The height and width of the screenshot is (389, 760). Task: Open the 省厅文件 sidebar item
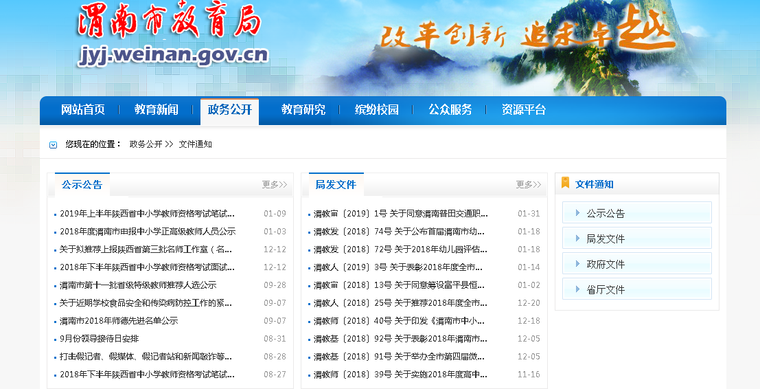(637, 289)
